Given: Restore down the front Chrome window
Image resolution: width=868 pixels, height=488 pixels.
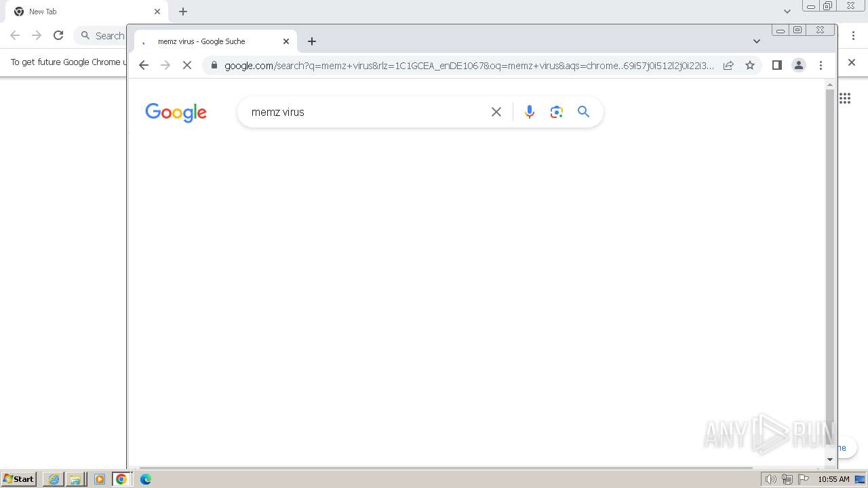Looking at the screenshot, I should 797,30.
